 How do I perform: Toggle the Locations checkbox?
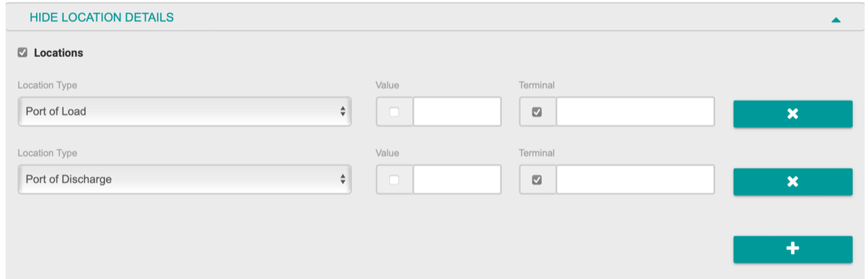point(22,52)
